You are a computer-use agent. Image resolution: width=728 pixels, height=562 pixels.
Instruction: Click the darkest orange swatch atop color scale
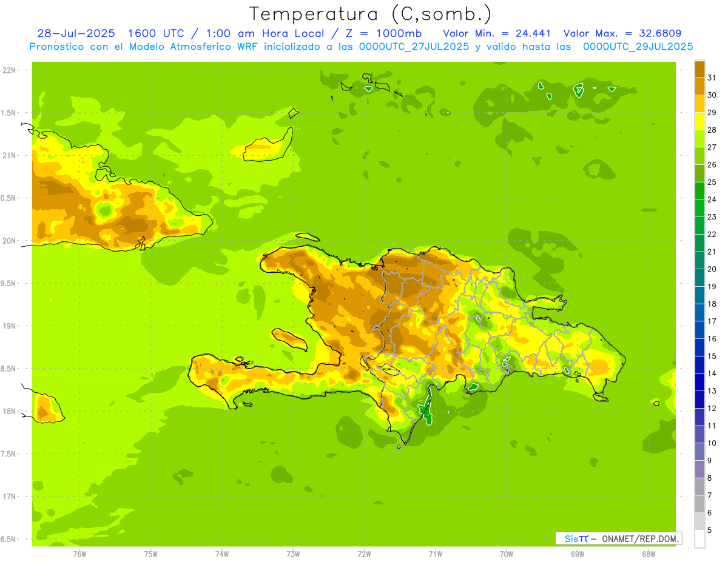pyautogui.click(x=699, y=69)
